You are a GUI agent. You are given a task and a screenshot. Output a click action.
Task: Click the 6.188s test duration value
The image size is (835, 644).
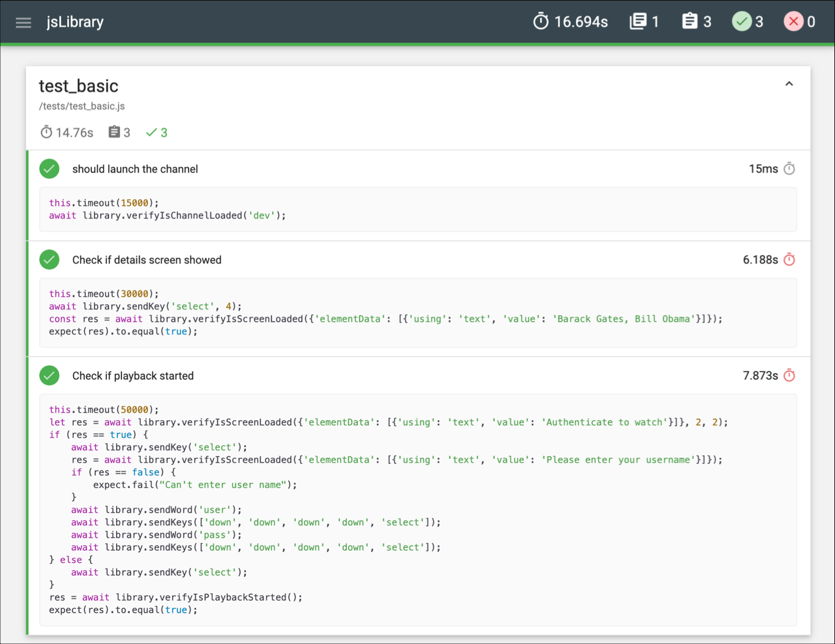[x=761, y=260]
